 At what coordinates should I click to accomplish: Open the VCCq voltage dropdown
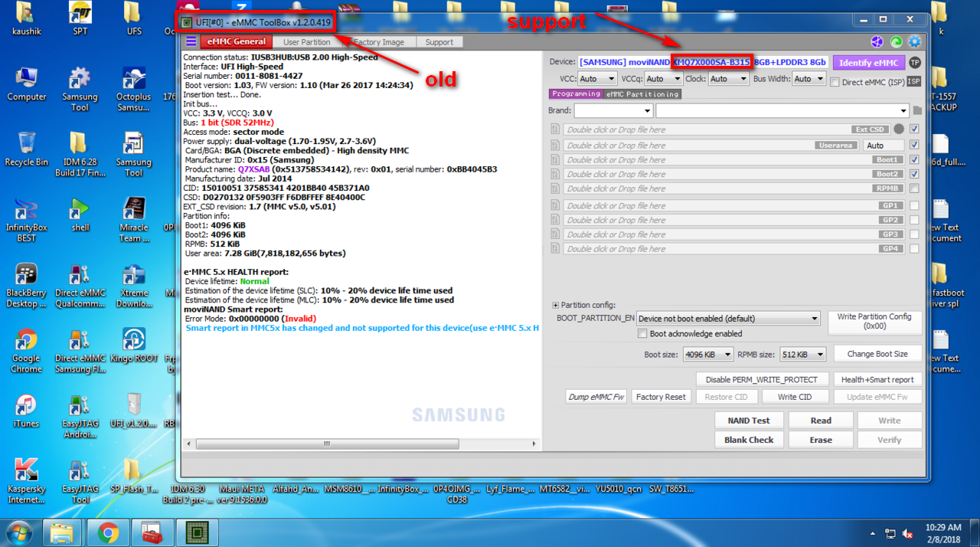point(664,79)
